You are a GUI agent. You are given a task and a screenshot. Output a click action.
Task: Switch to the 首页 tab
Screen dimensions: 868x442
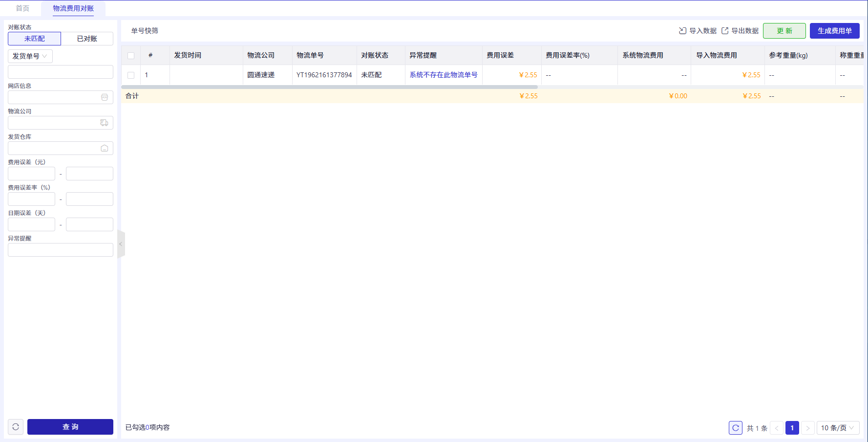22,8
